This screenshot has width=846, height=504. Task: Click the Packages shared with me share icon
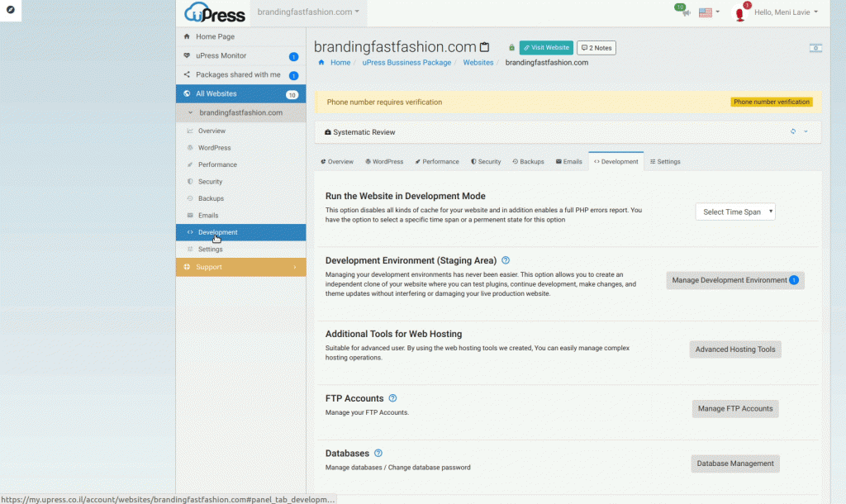click(x=188, y=74)
